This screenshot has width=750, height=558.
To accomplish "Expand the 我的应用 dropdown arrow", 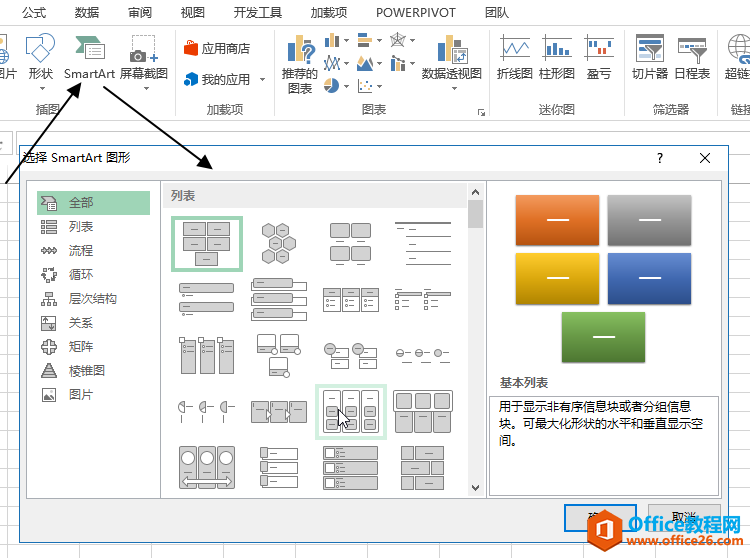I will tap(263, 80).
